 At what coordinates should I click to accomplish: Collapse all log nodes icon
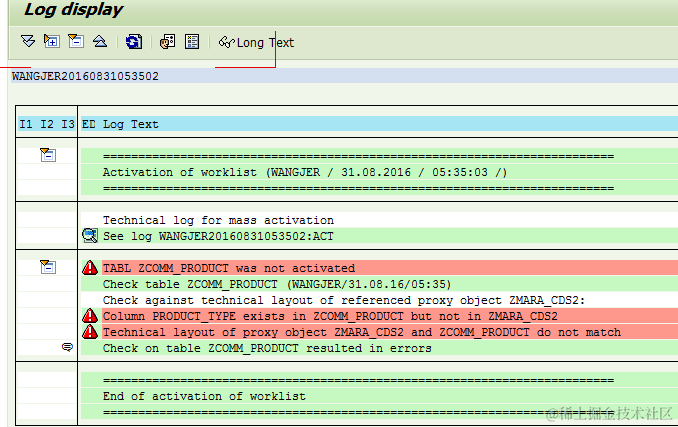pos(100,41)
